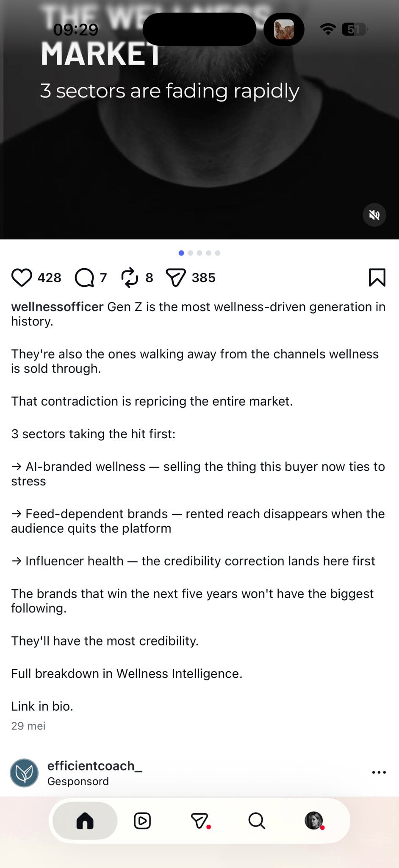This screenshot has width=399, height=868.
Task: Tap the app thumbnail in the Dynamic Island
Action: point(284,29)
